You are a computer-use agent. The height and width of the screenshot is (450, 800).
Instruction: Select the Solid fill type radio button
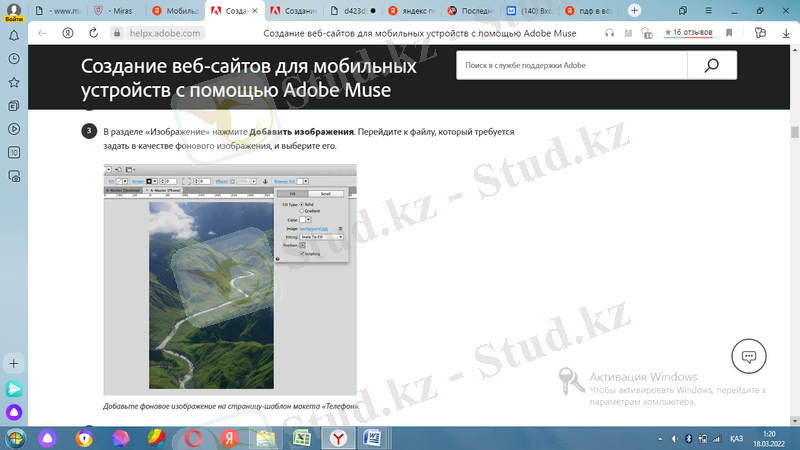point(303,204)
